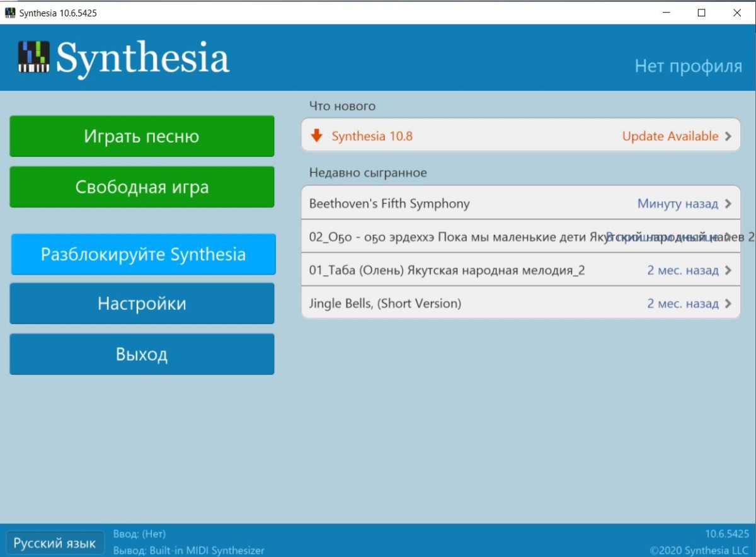Click the Synthesia piano logo icon in the header
This screenshot has height=557, width=756.
(x=33, y=57)
